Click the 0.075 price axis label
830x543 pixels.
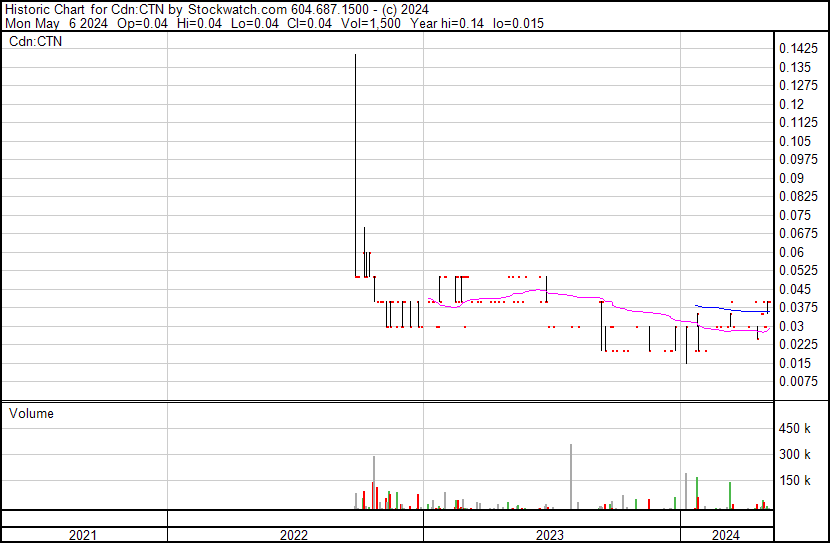(795, 215)
